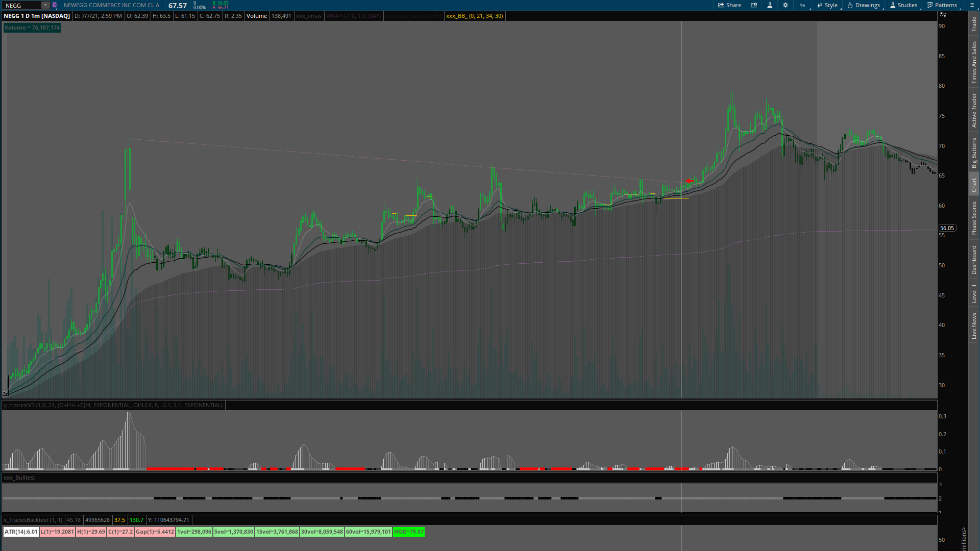The height and width of the screenshot is (551, 980).
Task: Open the hamburger list menu icon
Action: click(972, 5)
